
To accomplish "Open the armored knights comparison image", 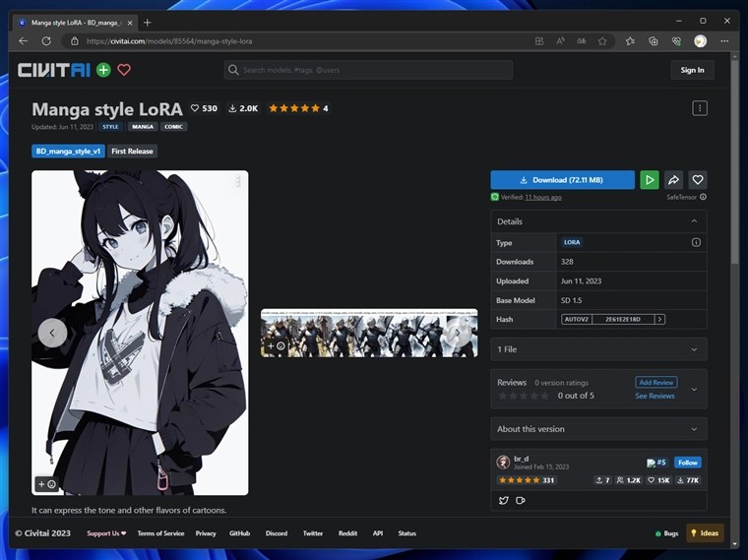I will [x=369, y=333].
